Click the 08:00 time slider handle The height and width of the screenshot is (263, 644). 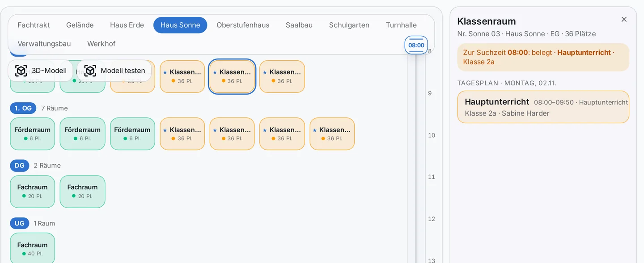click(416, 45)
